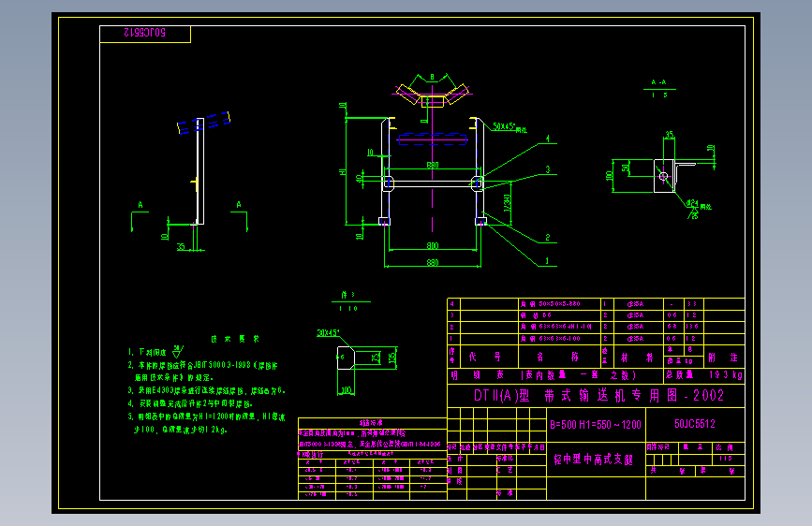Click the 30X45° chamfer label on detail view
Image resolution: width=812 pixels, height=526 pixels.
[x=328, y=333]
